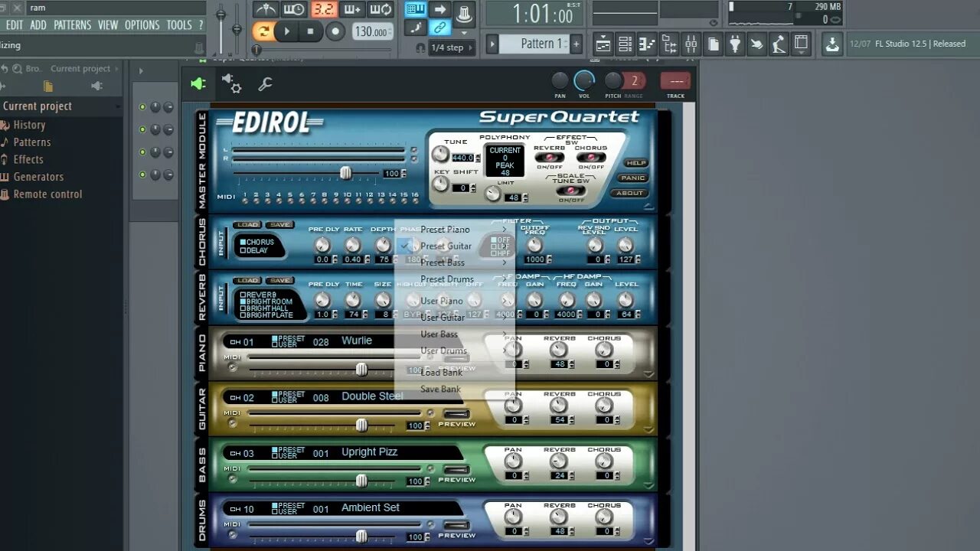The image size is (980, 551).
Task: Open detailed settings gear icon in wrapper
Action: [x=231, y=83]
